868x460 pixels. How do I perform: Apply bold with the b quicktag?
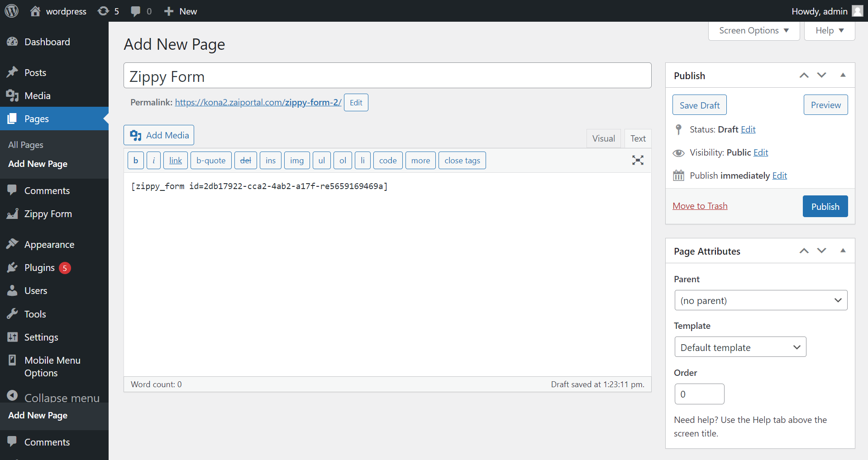pos(135,160)
